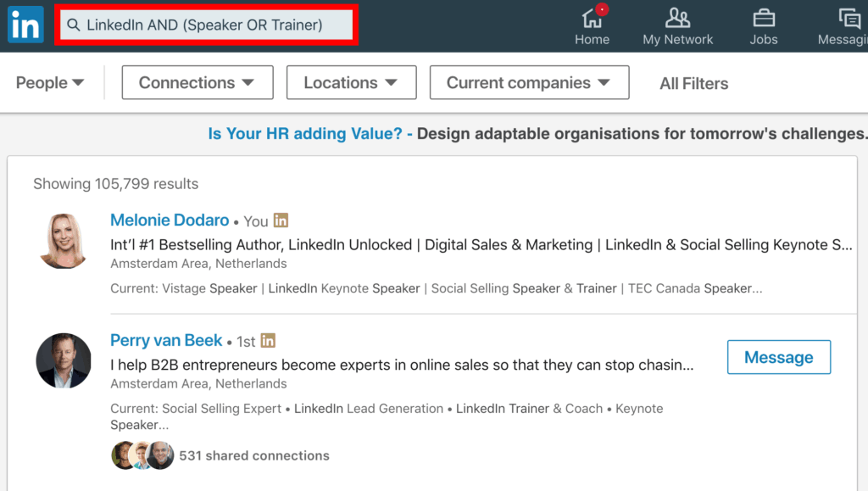The width and height of the screenshot is (868, 491).
Task: Message Perry van Beek
Action: 778,357
